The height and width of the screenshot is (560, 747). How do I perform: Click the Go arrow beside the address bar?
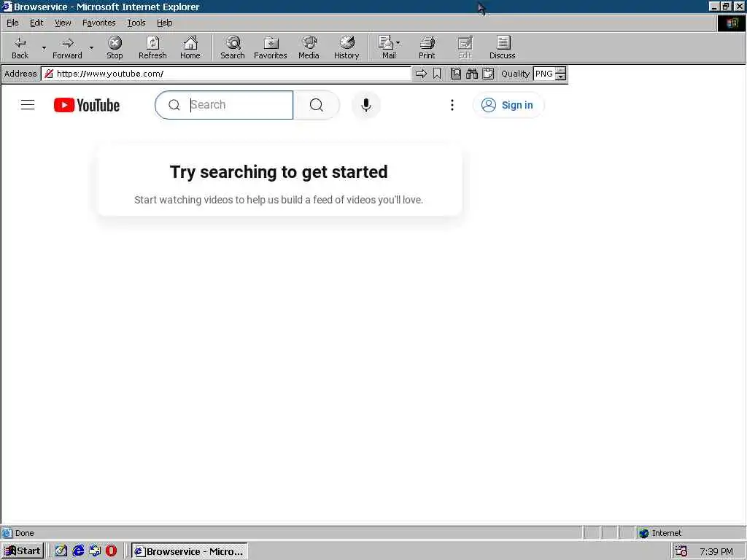421,74
